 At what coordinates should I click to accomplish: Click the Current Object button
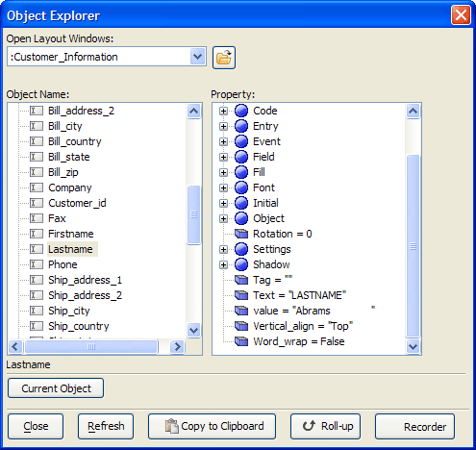[x=56, y=388]
